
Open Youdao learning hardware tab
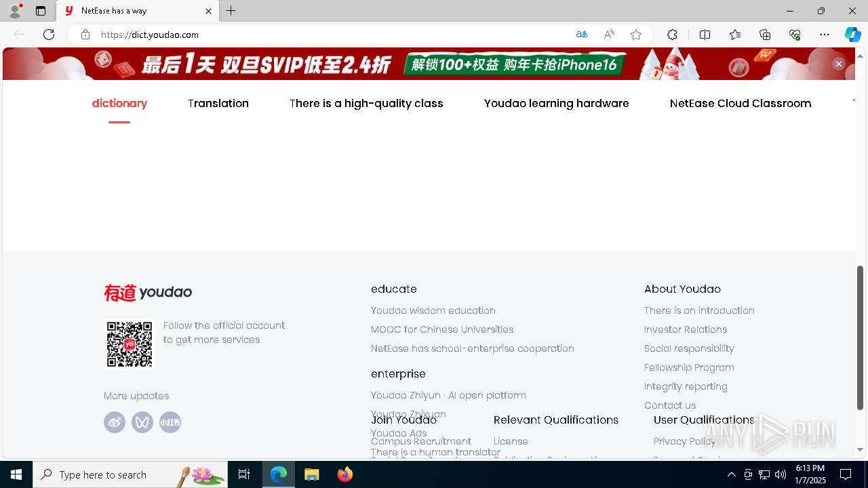pos(557,103)
